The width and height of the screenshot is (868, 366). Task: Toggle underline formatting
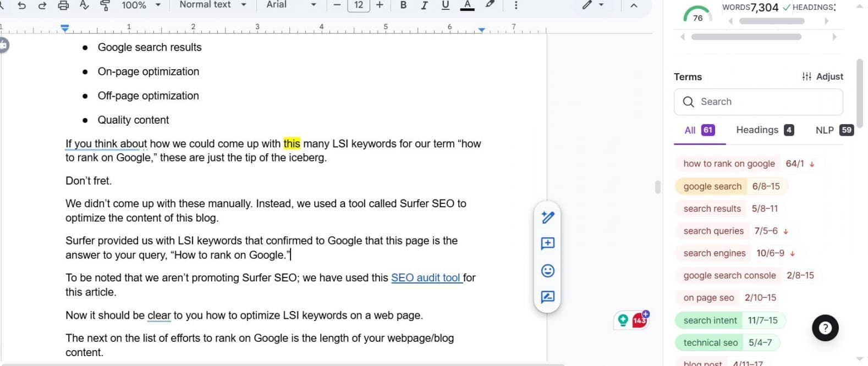(445, 5)
